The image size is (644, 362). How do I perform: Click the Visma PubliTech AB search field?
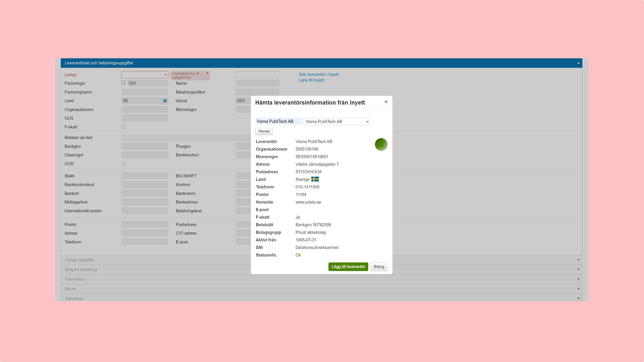click(x=278, y=122)
